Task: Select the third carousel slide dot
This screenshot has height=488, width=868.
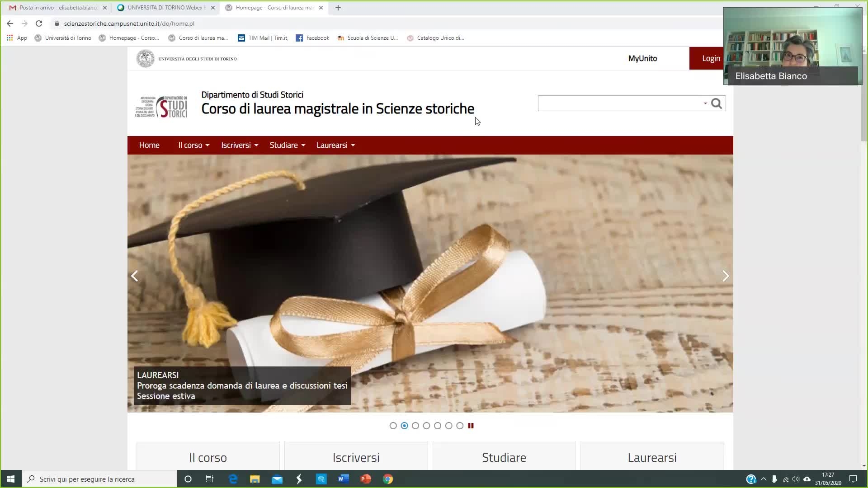Action: 415,426
